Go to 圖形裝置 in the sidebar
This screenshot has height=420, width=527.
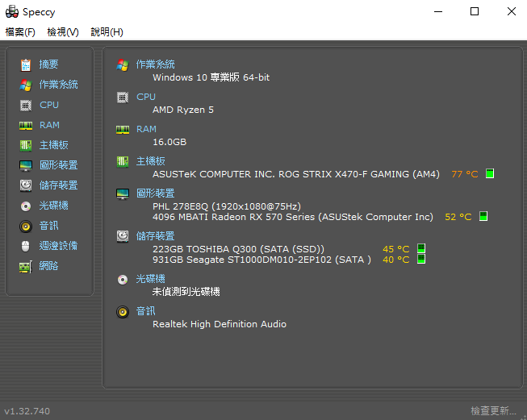click(x=58, y=165)
